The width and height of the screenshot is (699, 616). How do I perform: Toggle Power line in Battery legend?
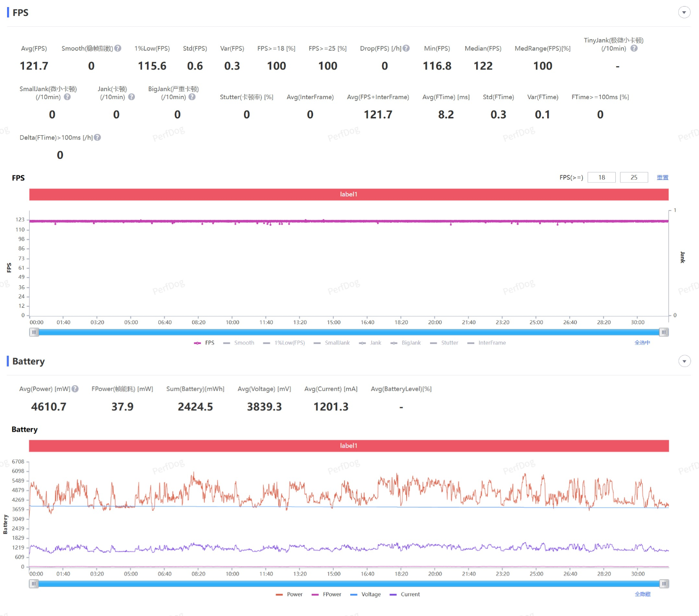(289, 594)
